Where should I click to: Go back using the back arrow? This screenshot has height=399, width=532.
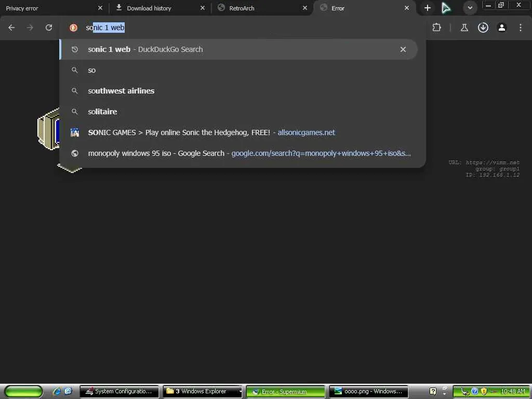click(11, 28)
